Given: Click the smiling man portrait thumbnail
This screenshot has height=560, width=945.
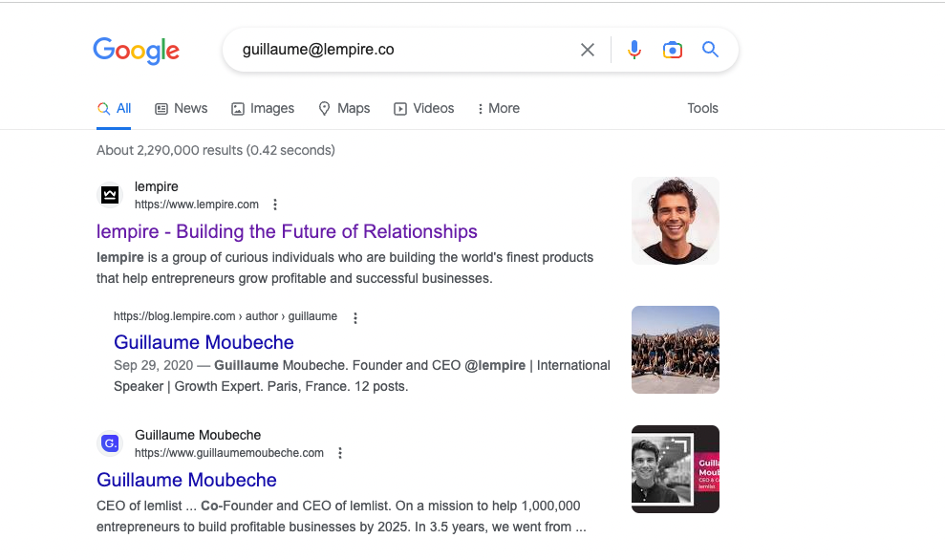Looking at the screenshot, I should click(676, 221).
